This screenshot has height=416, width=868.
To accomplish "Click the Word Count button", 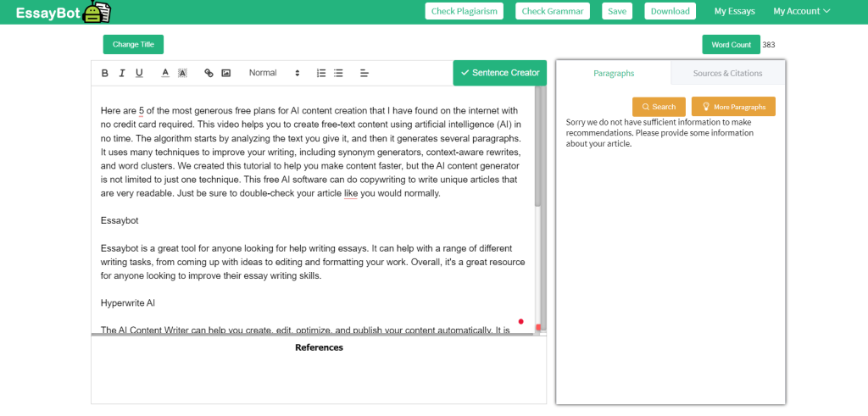I will click(x=732, y=45).
